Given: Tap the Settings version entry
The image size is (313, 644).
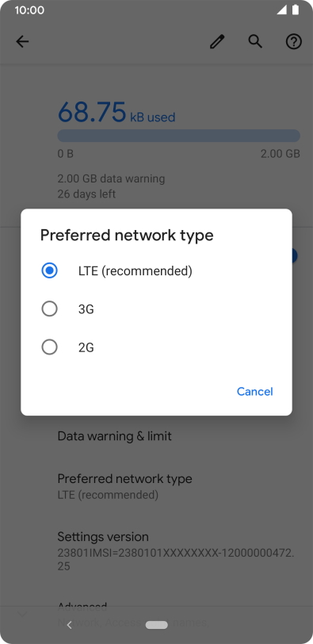Looking at the screenshot, I should (156, 551).
